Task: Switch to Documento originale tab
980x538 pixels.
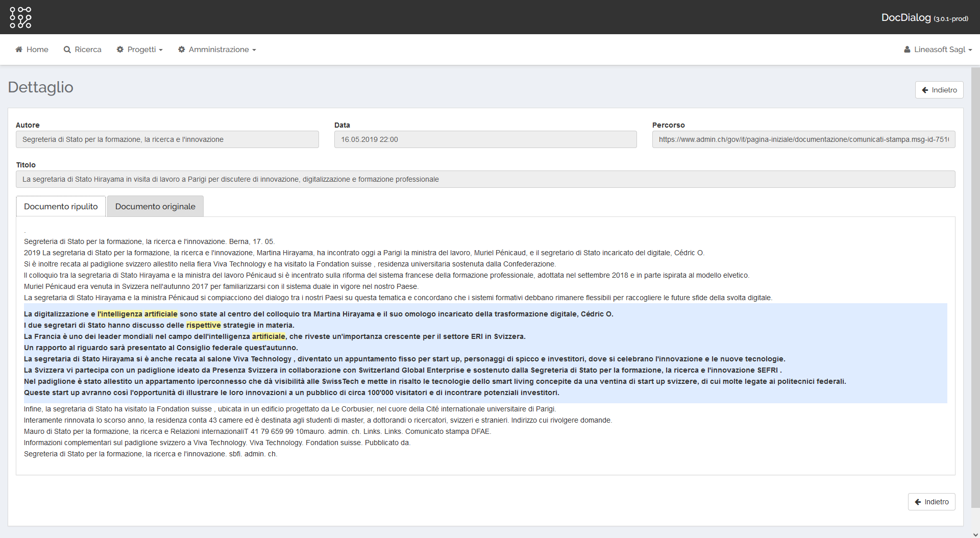Action: [155, 206]
